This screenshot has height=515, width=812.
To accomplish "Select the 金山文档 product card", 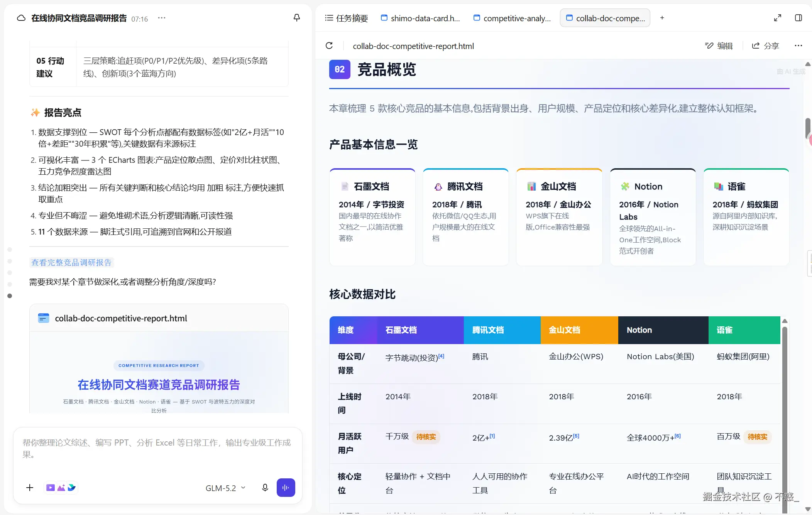I will coord(559,217).
